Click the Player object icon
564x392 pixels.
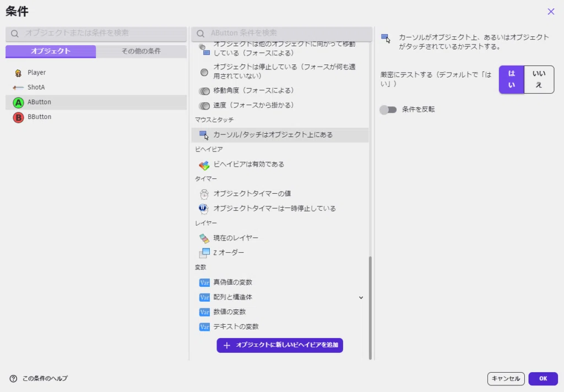[18, 73]
